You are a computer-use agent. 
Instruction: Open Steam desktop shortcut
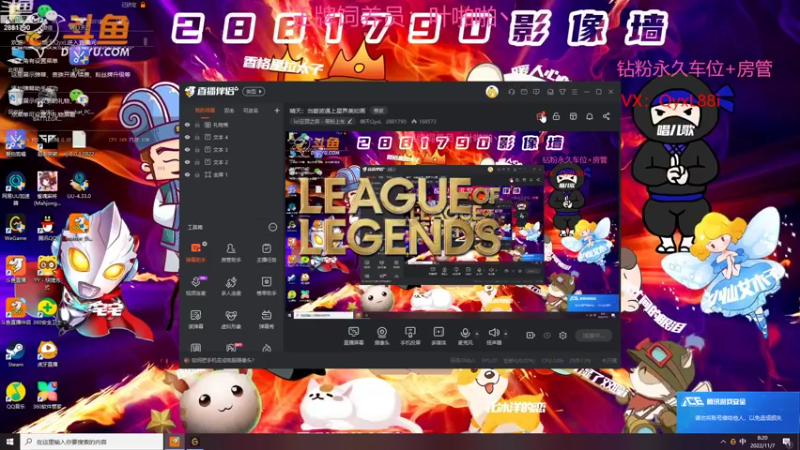(15, 355)
